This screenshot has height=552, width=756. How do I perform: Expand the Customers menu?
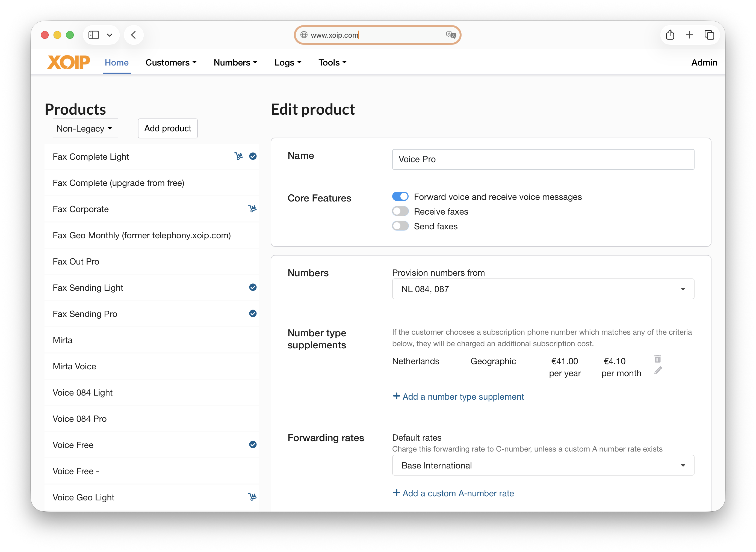click(x=171, y=63)
